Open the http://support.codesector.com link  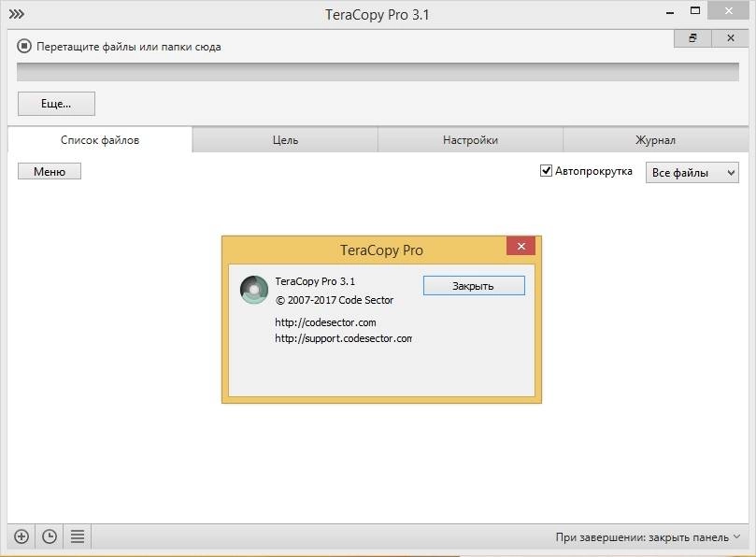(x=343, y=338)
